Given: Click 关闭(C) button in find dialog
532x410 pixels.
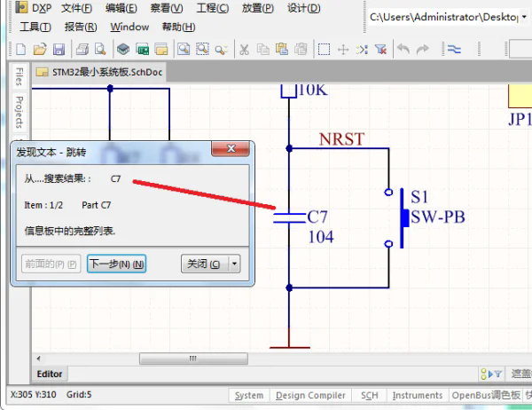Looking at the screenshot, I should (x=205, y=264).
